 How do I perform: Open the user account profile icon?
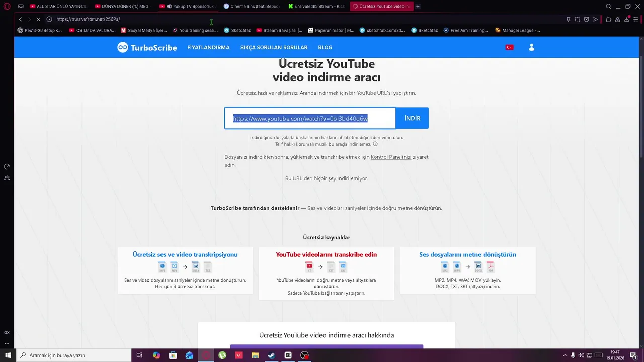coord(531,47)
